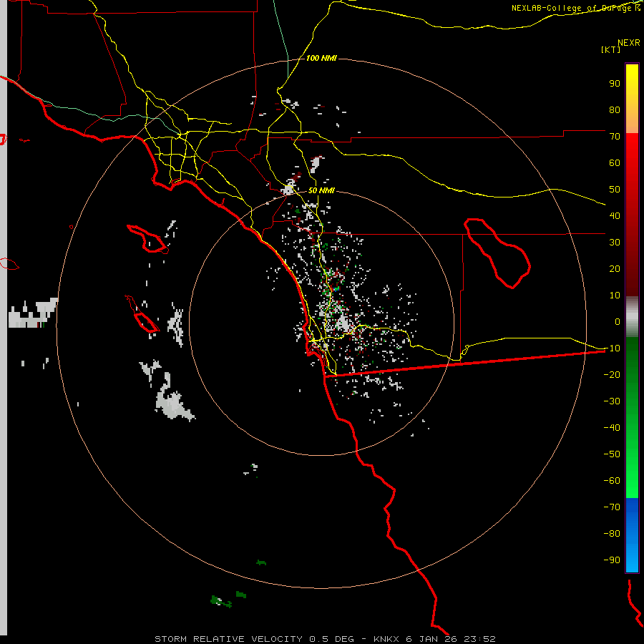This screenshot has width=644, height=644.
Task: Click the bright green -60 segment of color bar
Action: (632, 484)
